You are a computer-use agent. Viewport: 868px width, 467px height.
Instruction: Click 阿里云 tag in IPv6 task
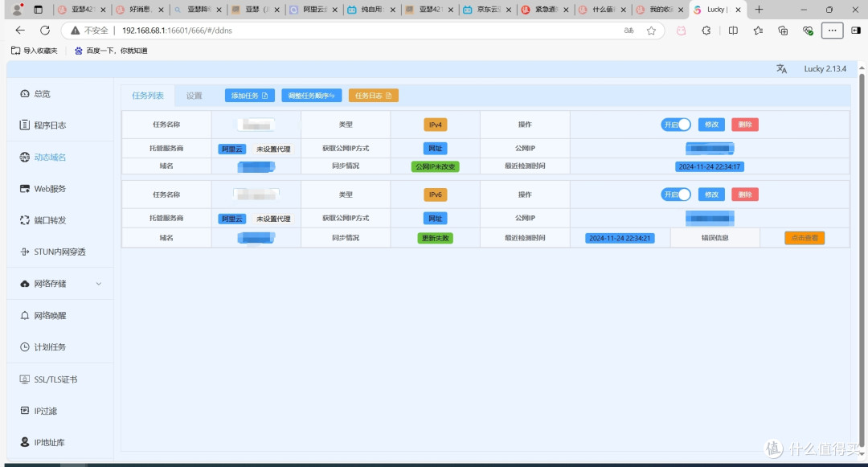[232, 219]
